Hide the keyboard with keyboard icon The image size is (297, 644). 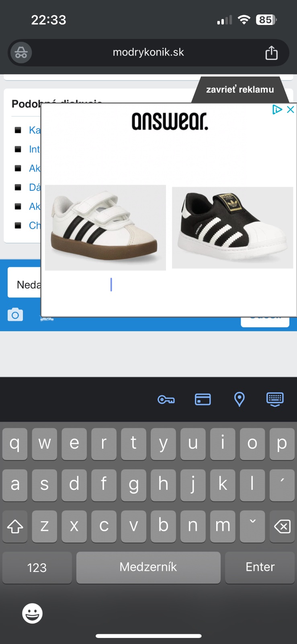click(275, 399)
